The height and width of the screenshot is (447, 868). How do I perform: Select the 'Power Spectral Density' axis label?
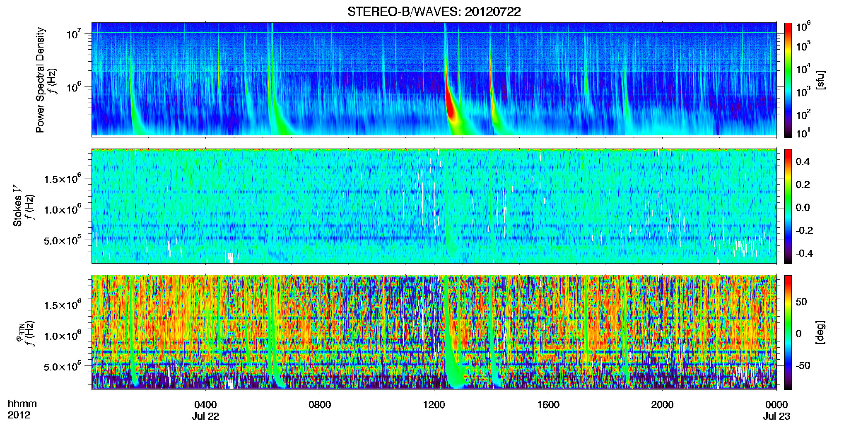tap(40, 80)
